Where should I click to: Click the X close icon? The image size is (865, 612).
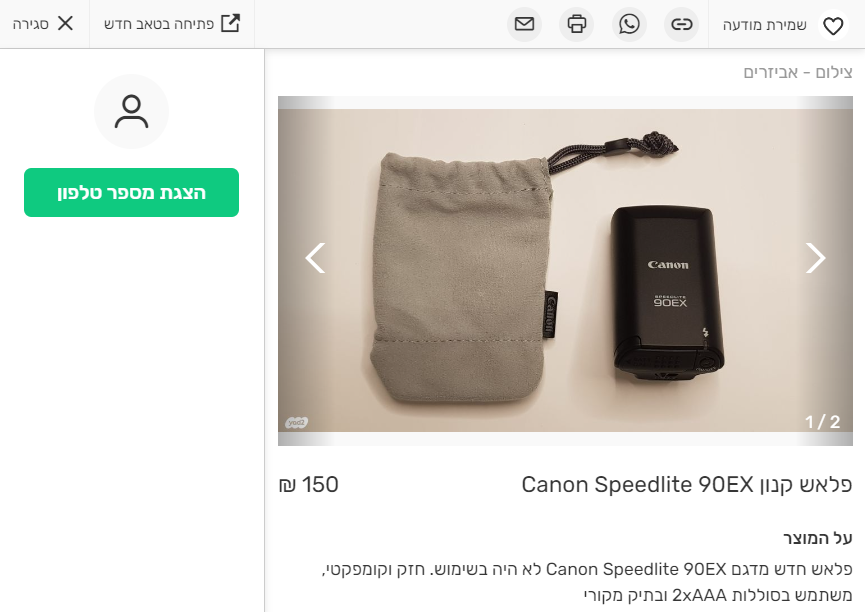pos(65,23)
